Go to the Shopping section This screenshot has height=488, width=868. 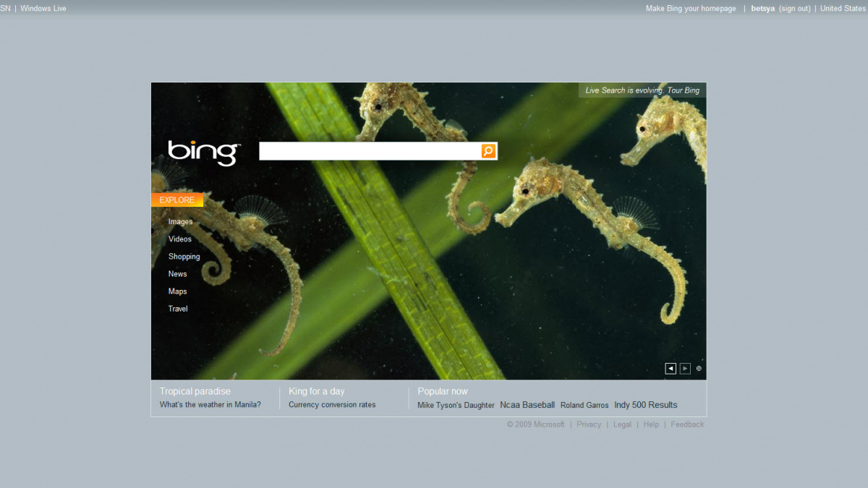pos(184,257)
